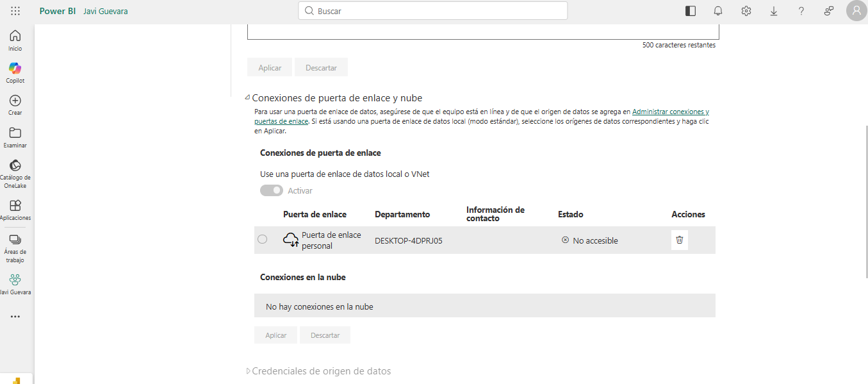Click Descartar button below the description box
Viewport: 868px width, 384px height.
321,67
